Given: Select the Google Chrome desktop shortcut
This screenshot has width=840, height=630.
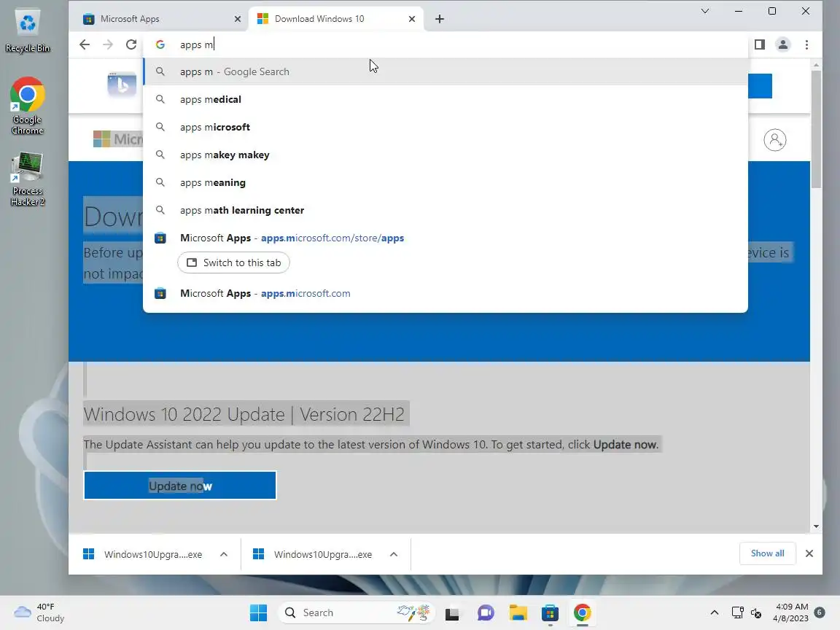Looking at the screenshot, I should (x=27, y=106).
